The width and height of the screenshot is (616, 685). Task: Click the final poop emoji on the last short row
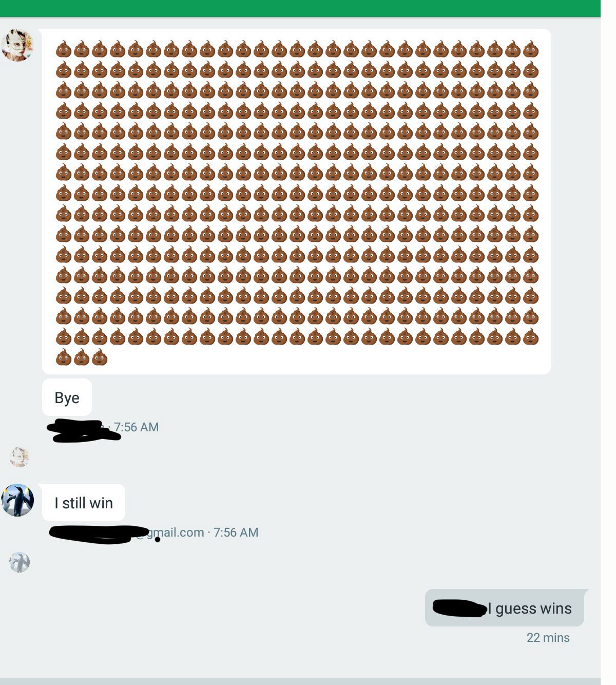pyautogui.click(x=100, y=357)
